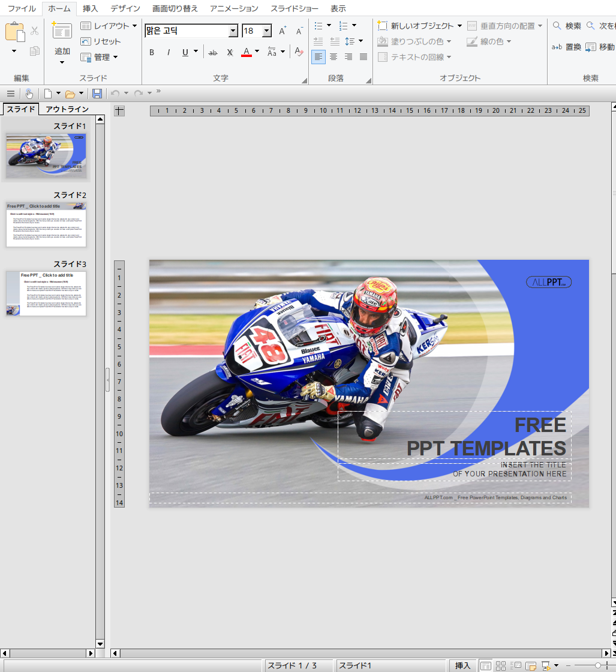The height and width of the screenshot is (672, 616).
Task: Click the bulleted list icon
Action: (x=318, y=26)
